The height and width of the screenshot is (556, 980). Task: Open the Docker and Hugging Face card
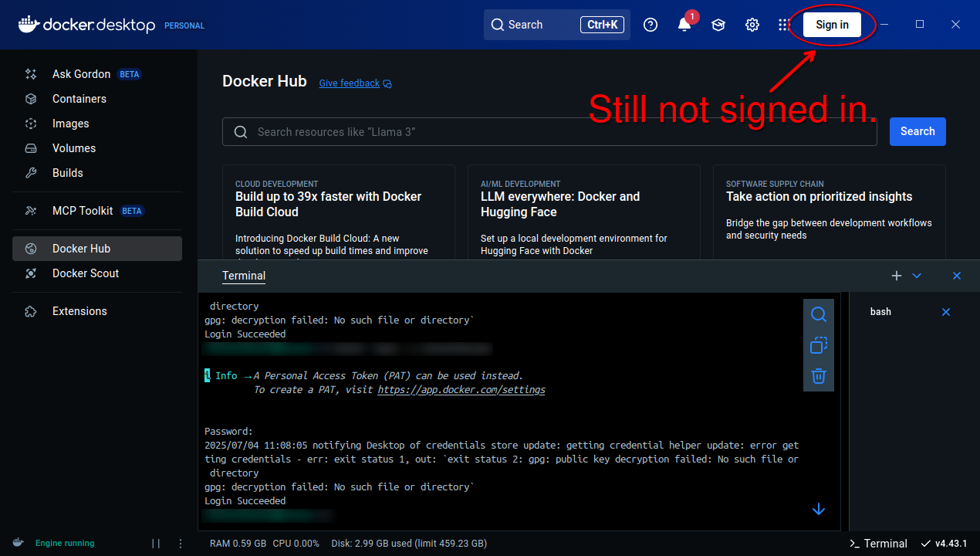point(584,212)
